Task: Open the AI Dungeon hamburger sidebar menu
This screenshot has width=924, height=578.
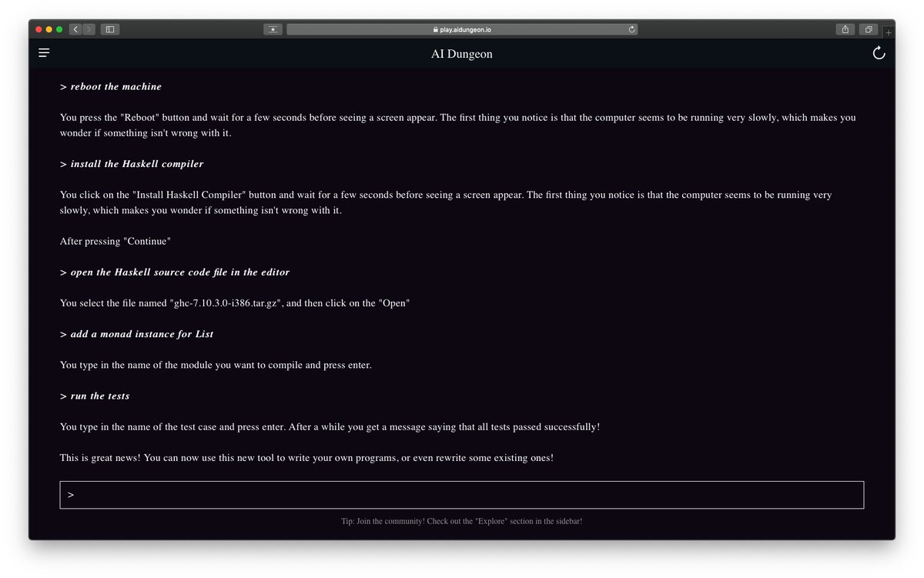Action: coord(44,53)
